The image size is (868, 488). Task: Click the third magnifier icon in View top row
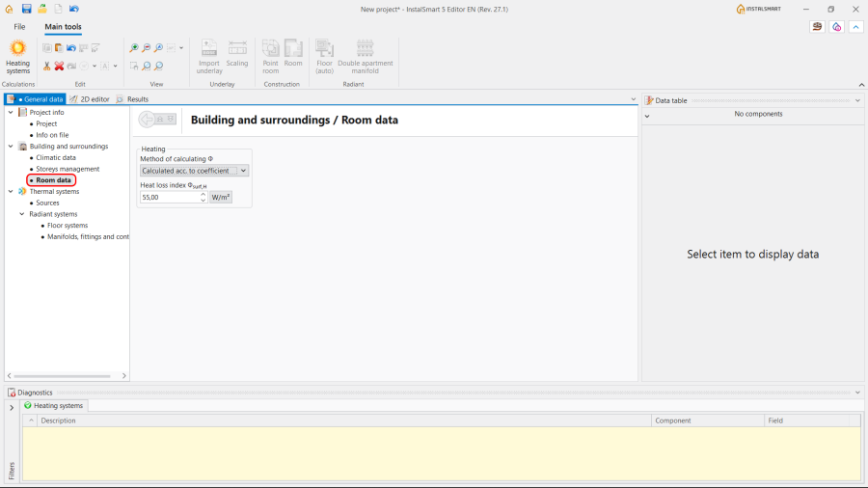158,48
